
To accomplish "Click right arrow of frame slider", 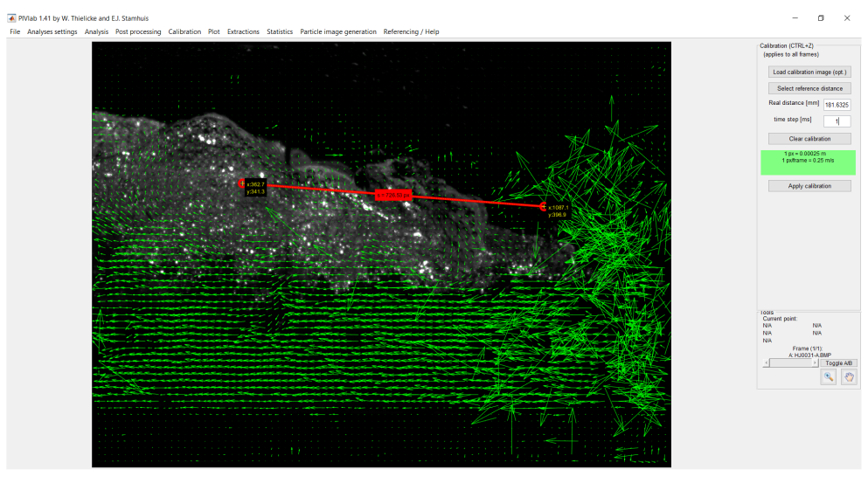I will [815, 362].
